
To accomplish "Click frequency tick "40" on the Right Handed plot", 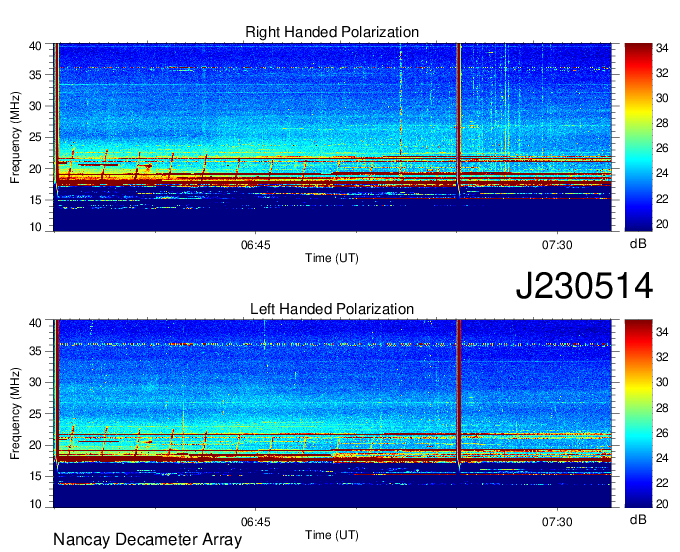I will [36, 46].
